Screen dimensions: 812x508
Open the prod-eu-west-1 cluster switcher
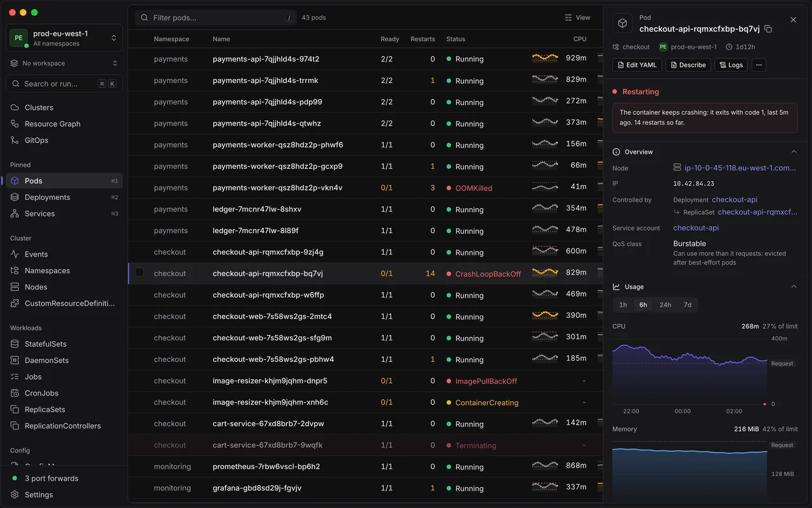tap(64, 38)
